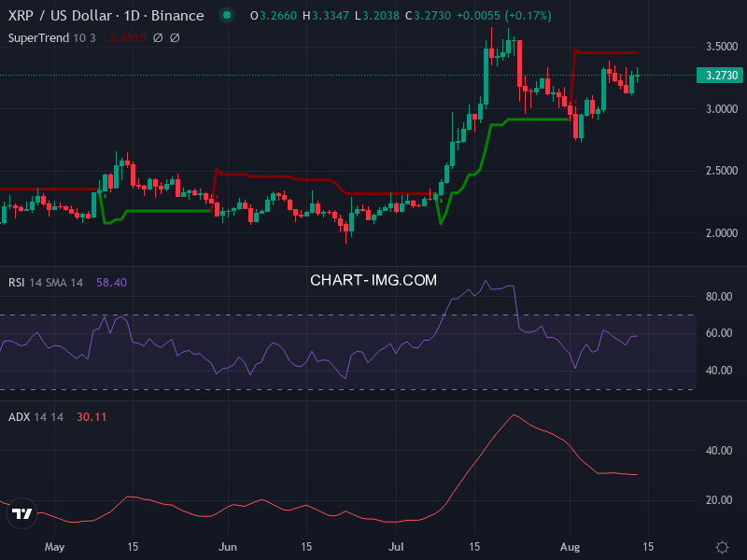Click the ADX 40.00 axis label
The image size is (747, 560).
(x=718, y=451)
